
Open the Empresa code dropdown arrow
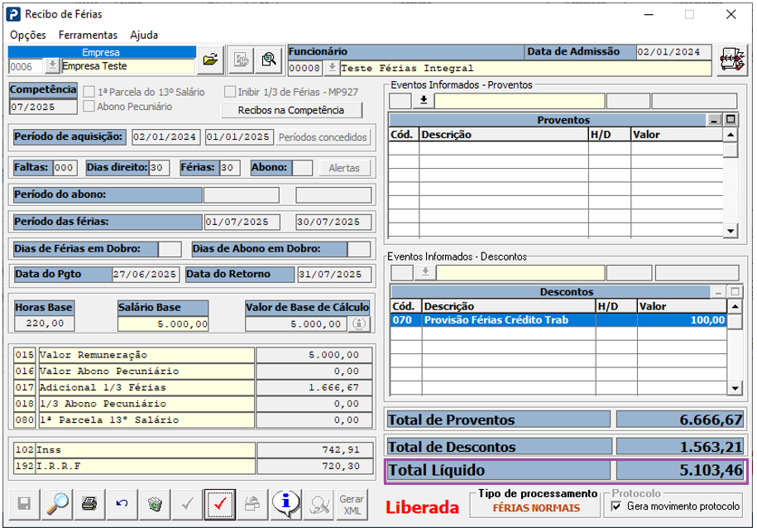(x=52, y=66)
